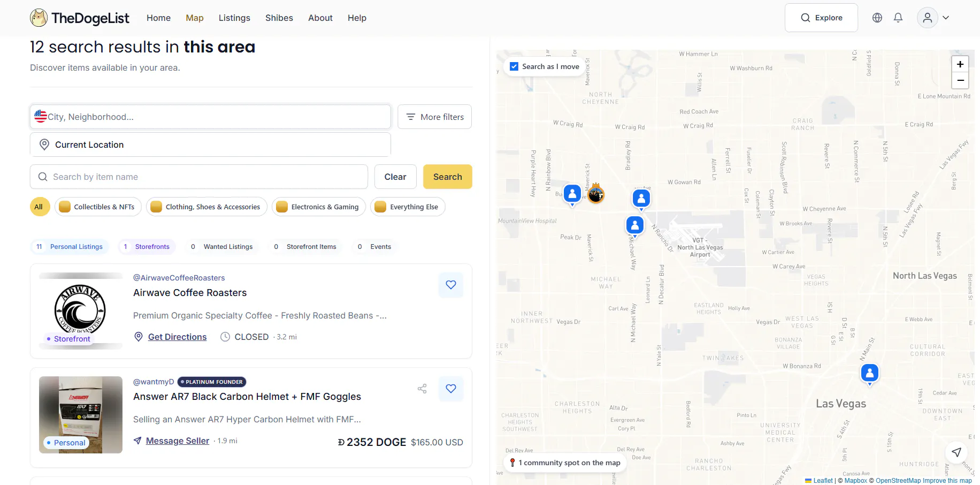Filter by Electronics & Gaming
Screen dimensions: 980x485
pos(319,207)
